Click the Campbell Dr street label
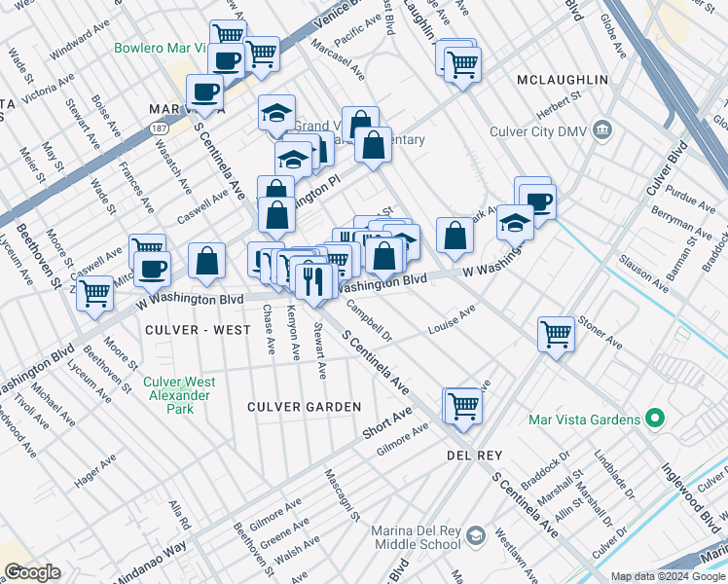 pyautogui.click(x=369, y=320)
